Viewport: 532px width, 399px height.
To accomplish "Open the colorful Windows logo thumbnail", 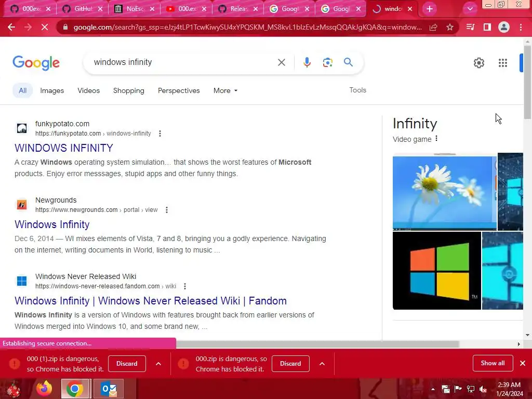I will pos(436,271).
